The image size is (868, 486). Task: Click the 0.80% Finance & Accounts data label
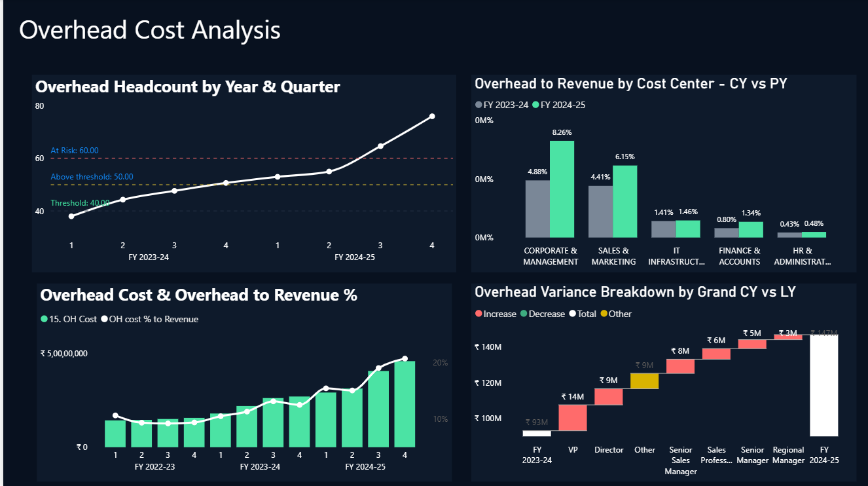pyautogui.click(x=726, y=219)
